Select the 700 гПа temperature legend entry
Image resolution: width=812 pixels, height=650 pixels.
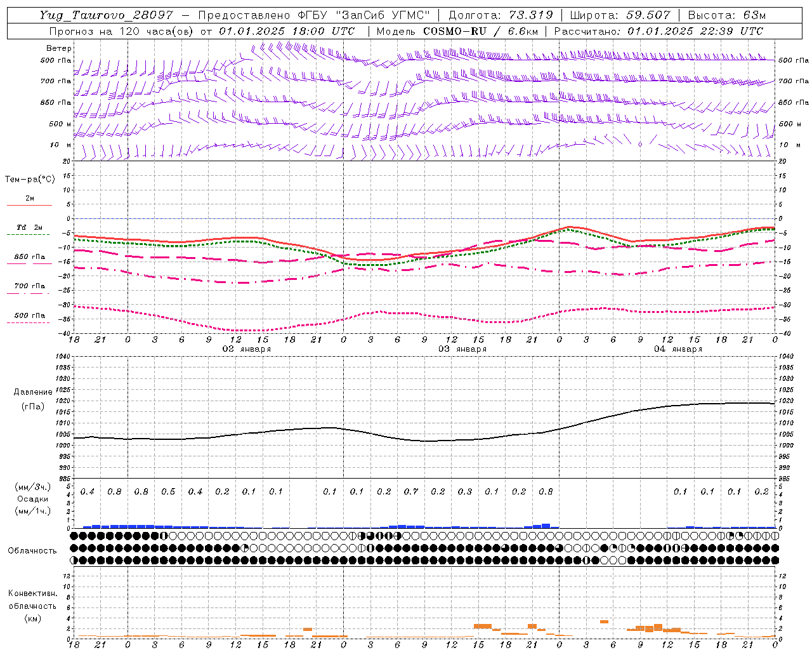point(30,286)
